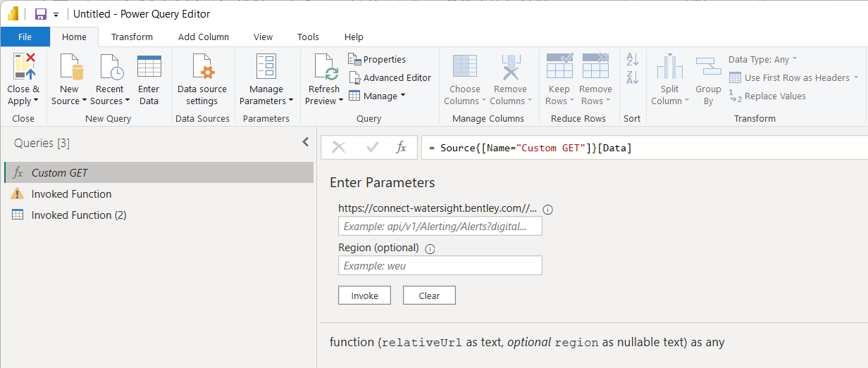
Task: Expand the Recent Sources dropdown
Action: pos(110,101)
